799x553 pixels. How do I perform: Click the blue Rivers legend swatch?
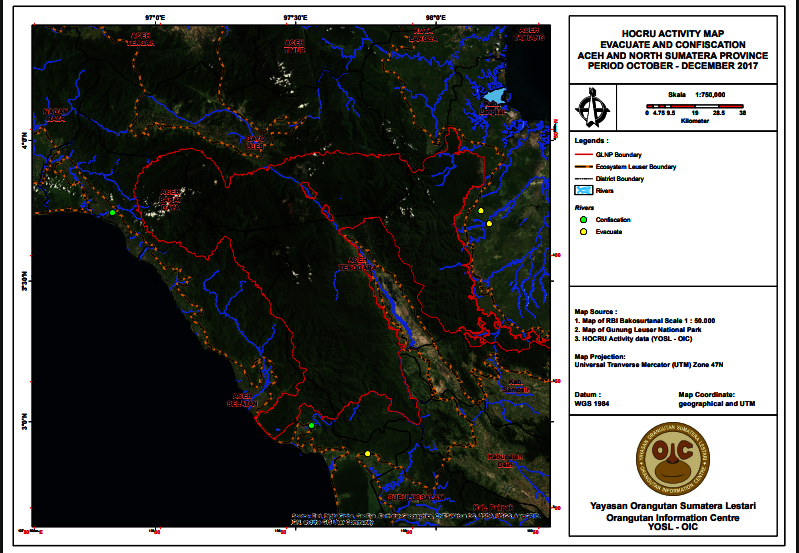582,190
